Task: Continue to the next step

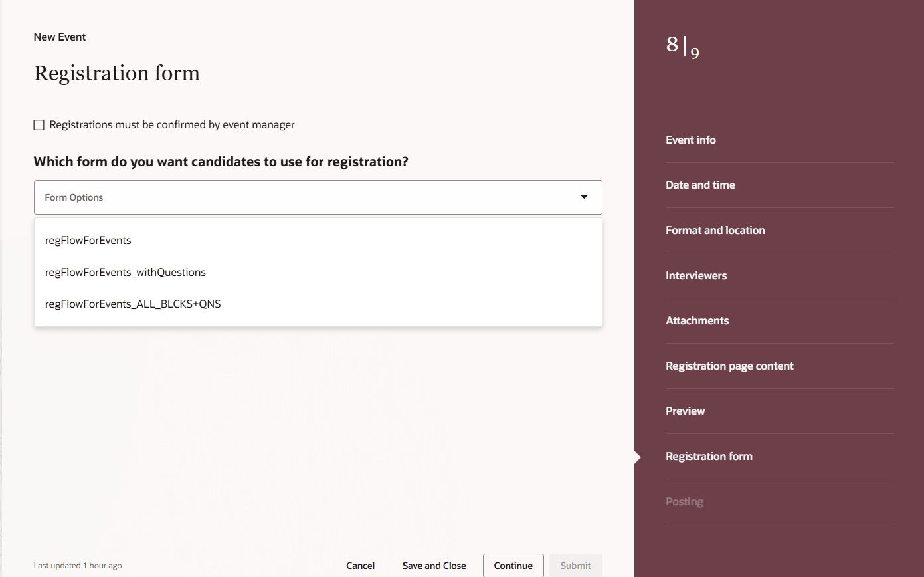Action: [513, 566]
